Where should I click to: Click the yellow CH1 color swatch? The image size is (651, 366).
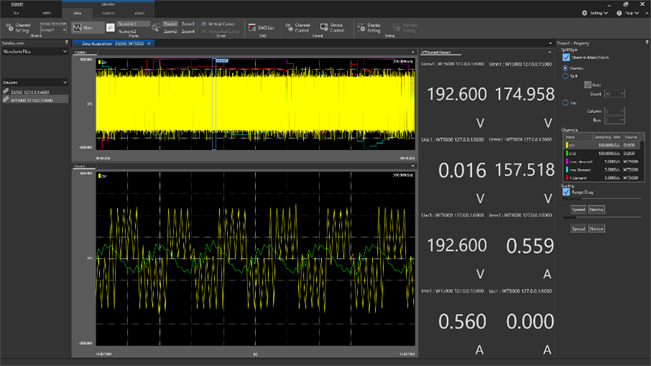pos(566,145)
